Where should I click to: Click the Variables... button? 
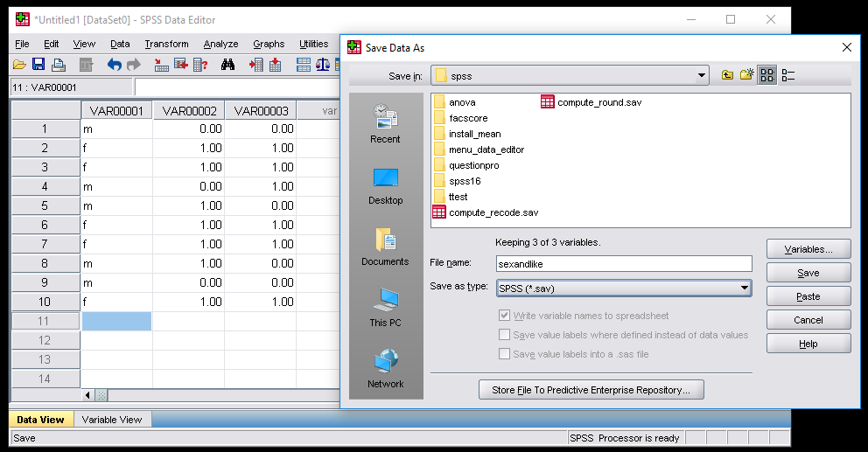(x=808, y=249)
